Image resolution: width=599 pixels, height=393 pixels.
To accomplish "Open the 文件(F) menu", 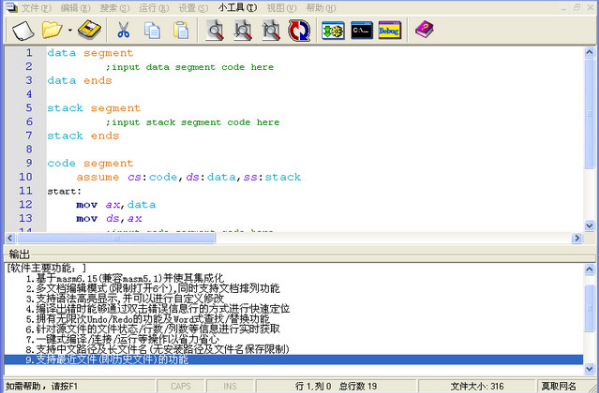I will point(36,8).
